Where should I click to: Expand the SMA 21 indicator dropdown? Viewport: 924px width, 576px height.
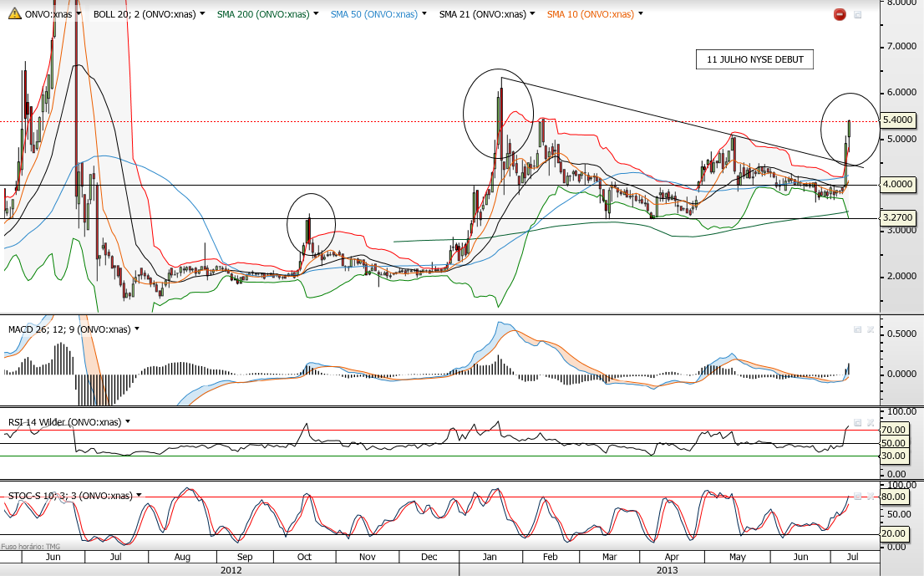[x=533, y=13]
